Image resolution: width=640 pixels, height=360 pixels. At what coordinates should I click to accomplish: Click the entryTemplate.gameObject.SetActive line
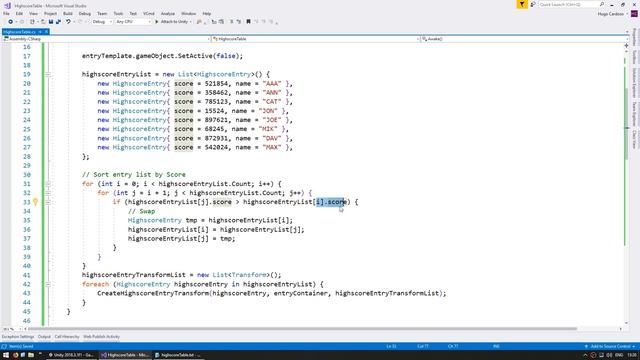point(162,56)
